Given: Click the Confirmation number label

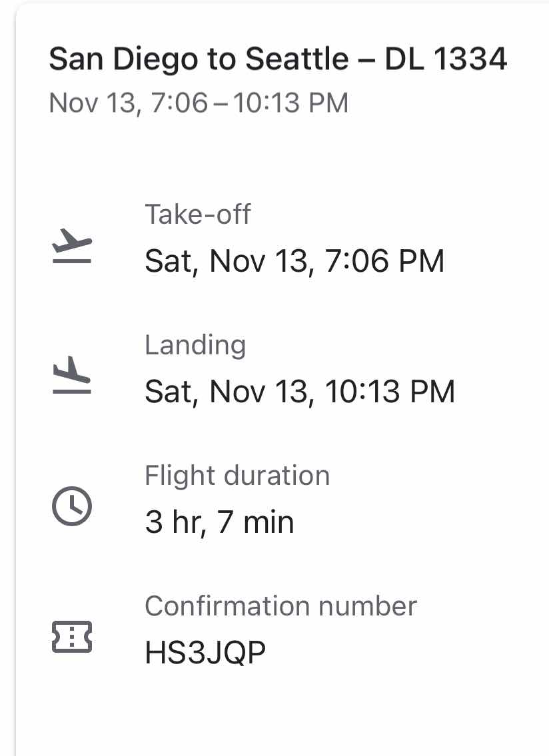Looking at the screenshot, I should [x=280, y=606].
